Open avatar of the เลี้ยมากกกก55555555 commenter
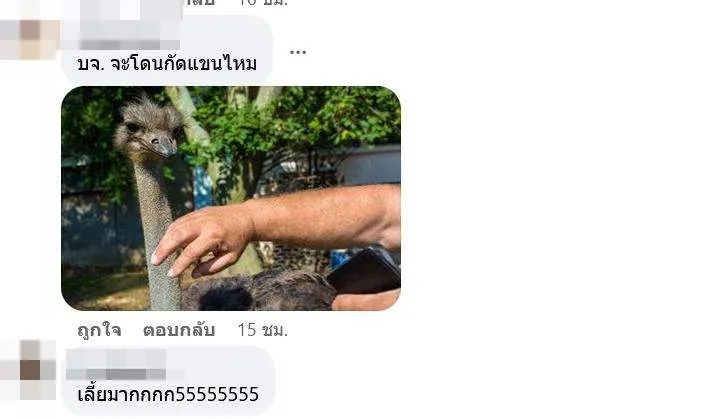Viewport: 727px width, 419px height. coord(29,369)
